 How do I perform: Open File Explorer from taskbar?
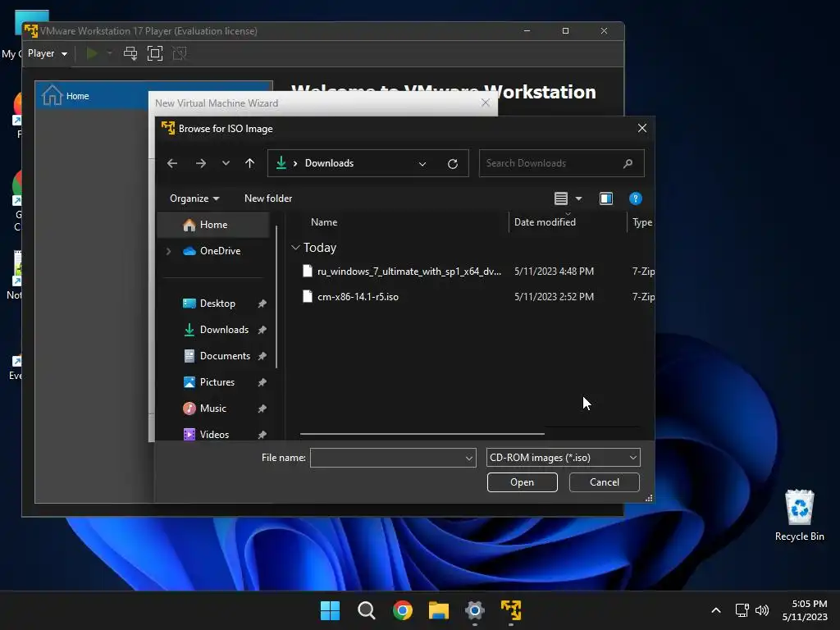[439, 610]
